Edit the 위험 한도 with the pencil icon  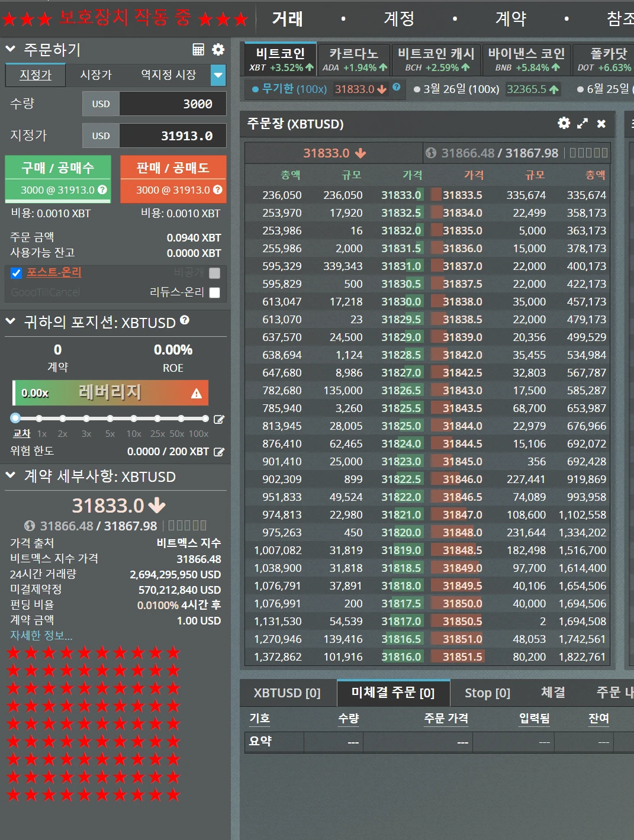(219, 452)
